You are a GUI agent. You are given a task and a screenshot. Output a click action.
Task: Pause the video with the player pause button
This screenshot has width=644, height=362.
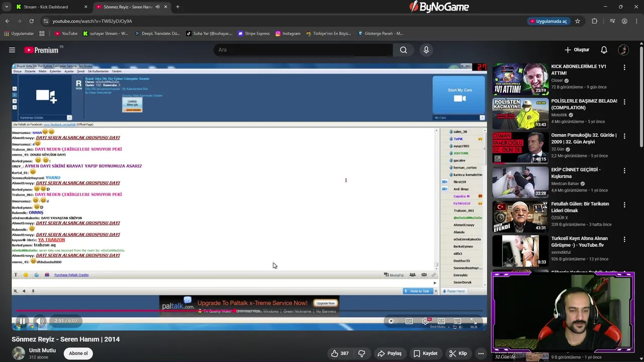(x=22, y=321)
